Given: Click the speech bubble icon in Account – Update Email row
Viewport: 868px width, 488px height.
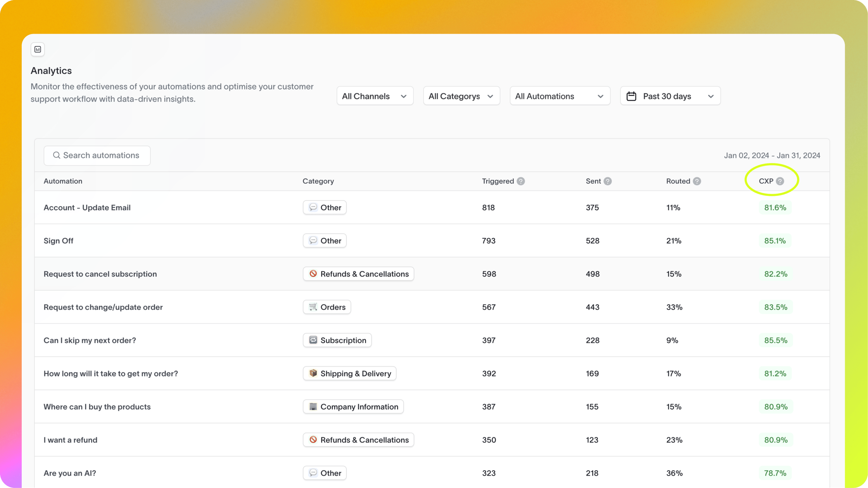Looking at the screenshot, I should coord(313,207).
